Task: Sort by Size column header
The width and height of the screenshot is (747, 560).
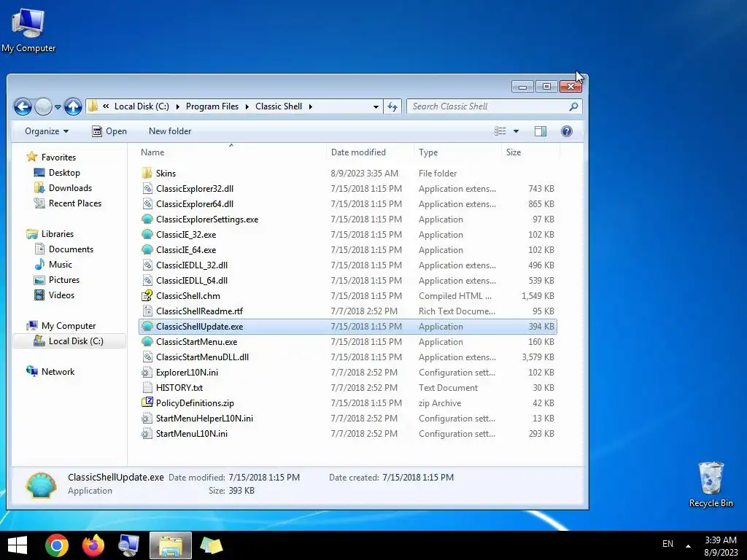Action: (x=514, y=152)
